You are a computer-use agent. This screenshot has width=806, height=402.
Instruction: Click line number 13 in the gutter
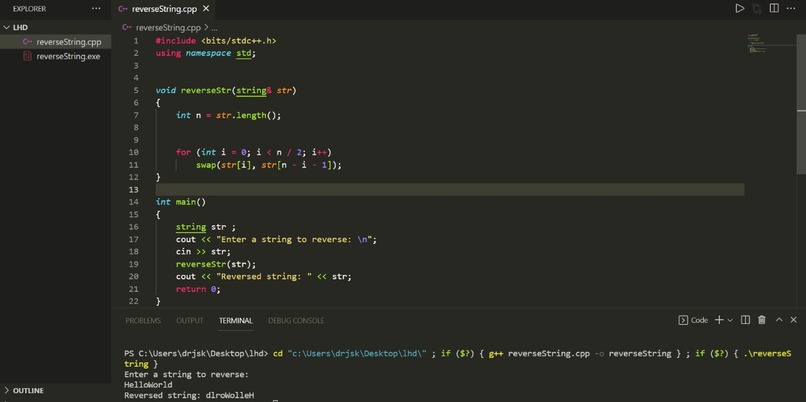[134, 190]
